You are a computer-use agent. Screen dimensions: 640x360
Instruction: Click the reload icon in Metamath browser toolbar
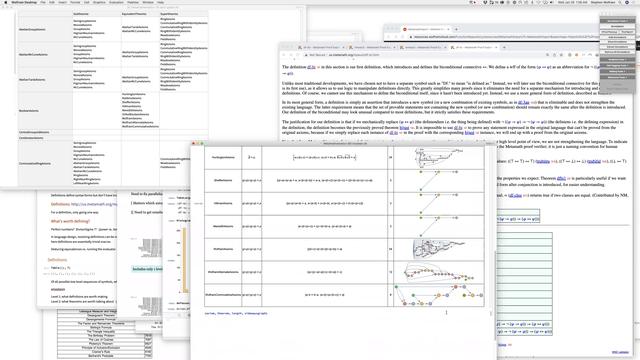tap(298, 55)
